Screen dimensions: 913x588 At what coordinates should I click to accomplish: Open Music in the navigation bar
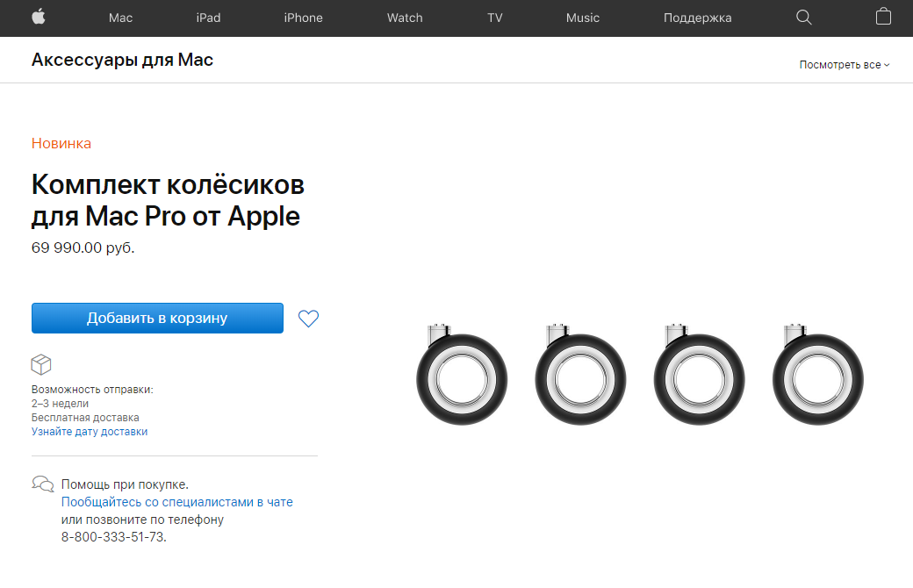[583, 18]
